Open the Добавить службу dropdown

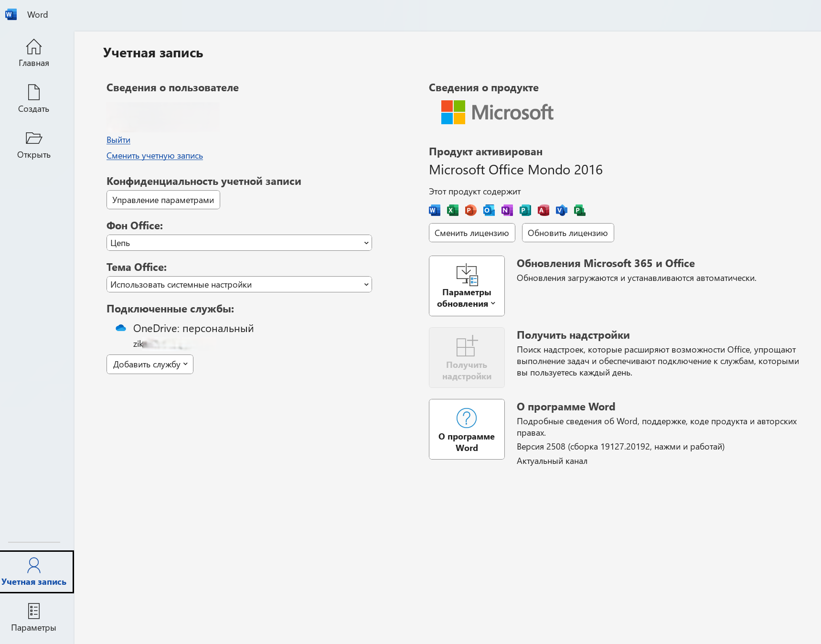tap(150, 365)
